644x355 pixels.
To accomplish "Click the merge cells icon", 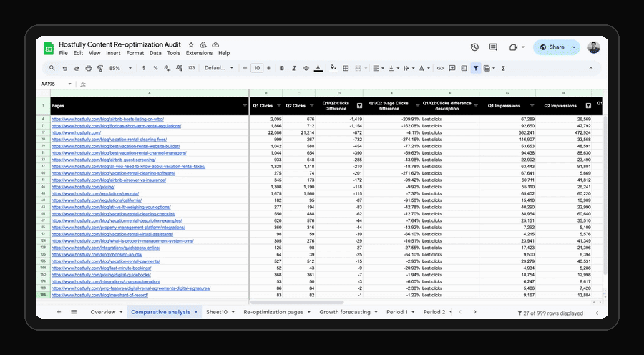I will pyautogui.click(x=358, y=68).
